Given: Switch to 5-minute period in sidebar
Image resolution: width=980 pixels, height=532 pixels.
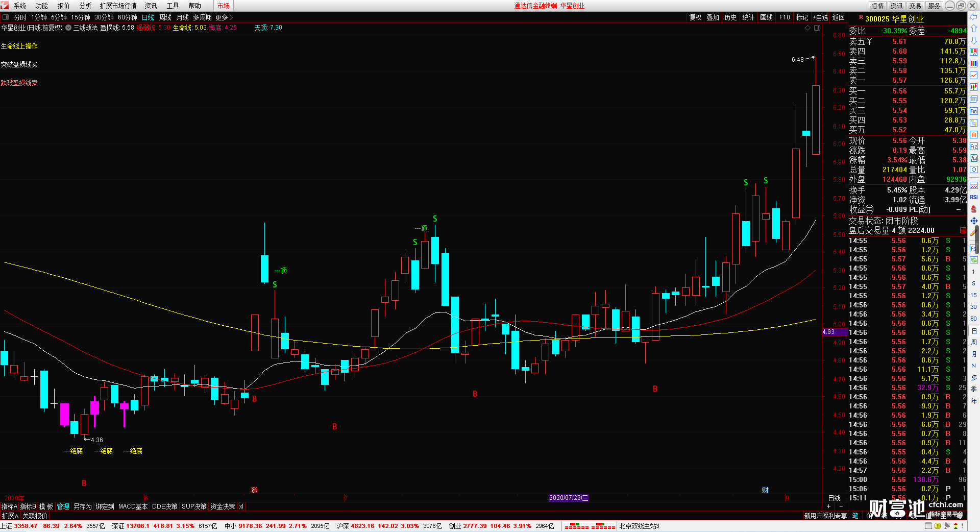Looking at the screenshot, I should tap(973, 283).
